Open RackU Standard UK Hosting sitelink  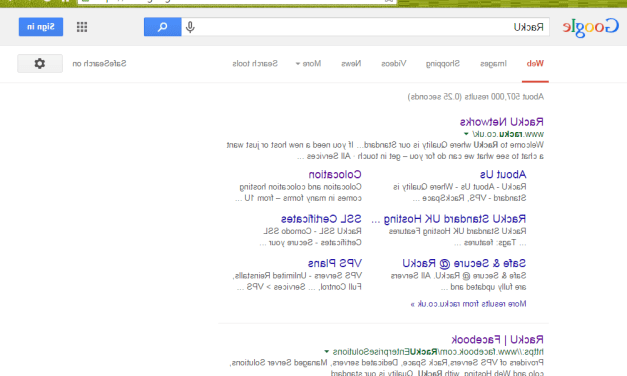(449, 219)
